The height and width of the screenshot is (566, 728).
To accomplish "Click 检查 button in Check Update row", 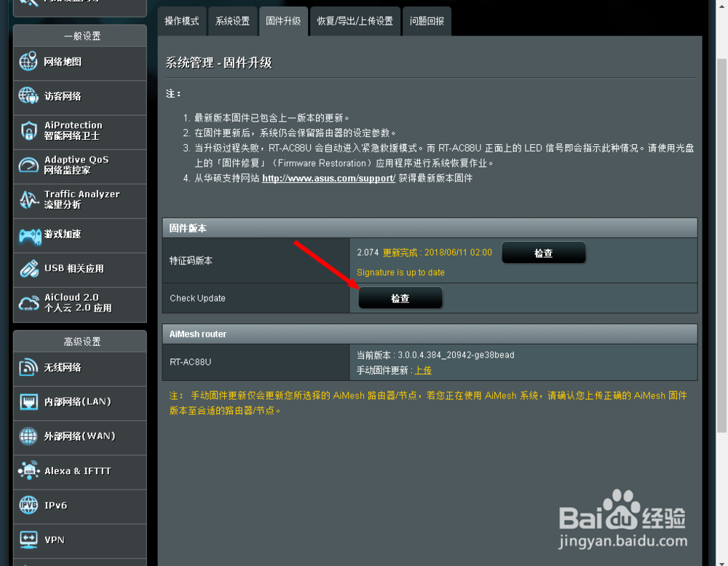I will 400,298.
